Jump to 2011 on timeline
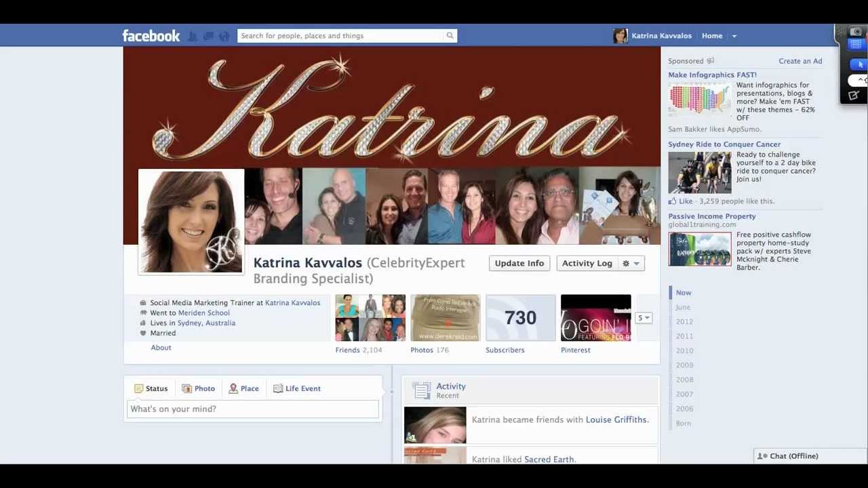 pyautogui.click(x=684, y=336)
